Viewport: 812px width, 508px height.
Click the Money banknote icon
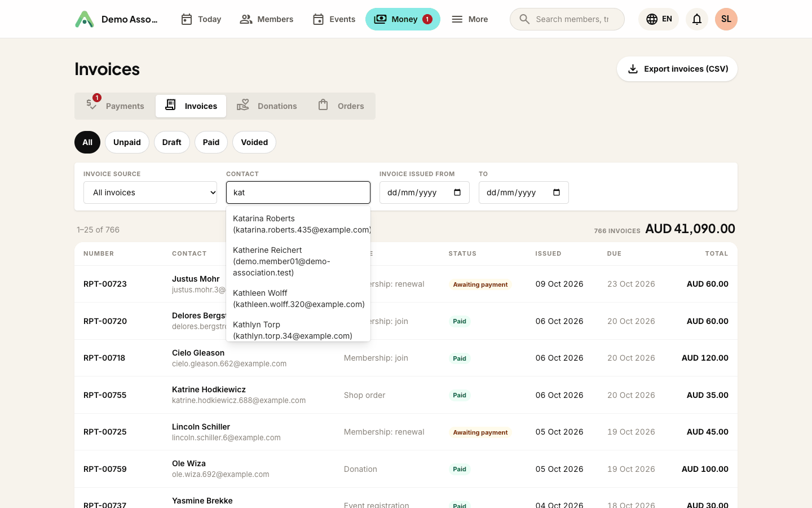tap(381, 19)
